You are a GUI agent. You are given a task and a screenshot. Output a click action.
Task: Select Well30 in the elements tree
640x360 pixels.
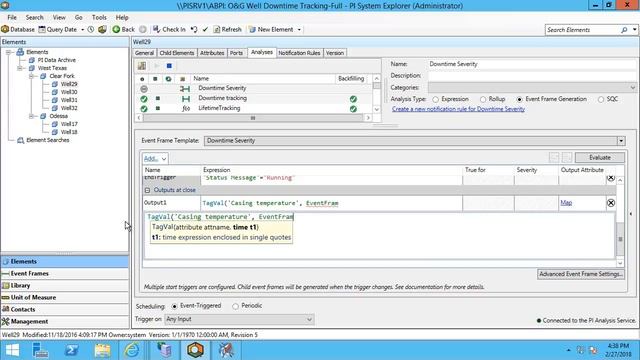pos(69,92)
